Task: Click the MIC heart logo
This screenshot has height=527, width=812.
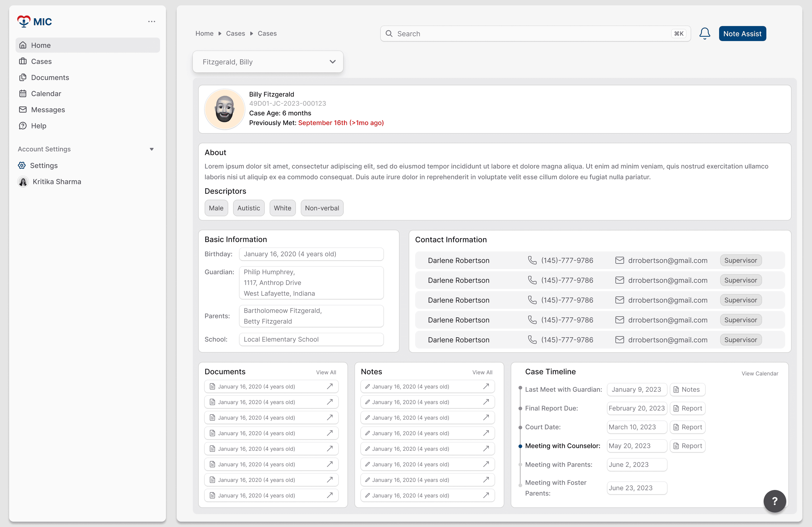Action: [x=24, y=21]
